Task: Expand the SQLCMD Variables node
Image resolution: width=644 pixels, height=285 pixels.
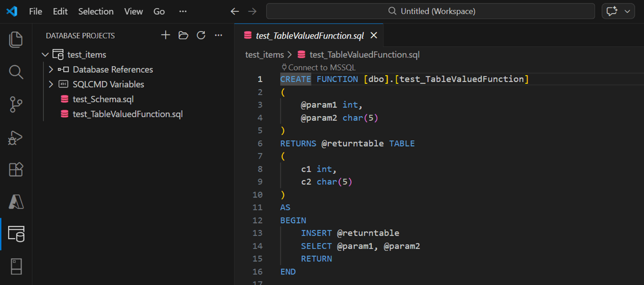Action: [x=51, y=84]
